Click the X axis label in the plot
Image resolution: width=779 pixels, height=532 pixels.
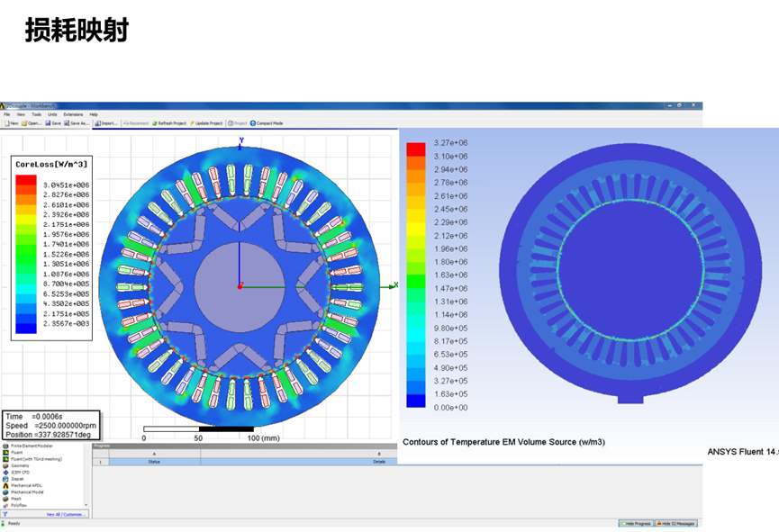[x=396, y=285]
